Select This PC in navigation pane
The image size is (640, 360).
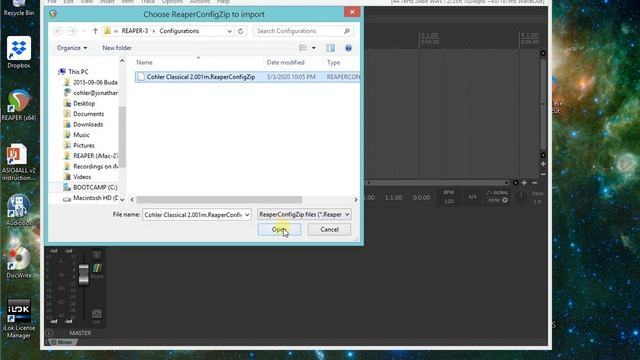[x=73, y=72]
